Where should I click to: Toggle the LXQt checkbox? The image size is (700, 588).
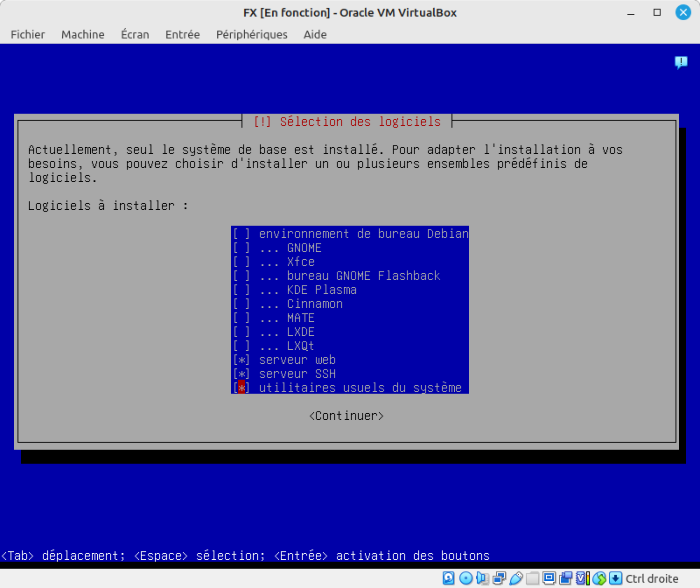241,346
